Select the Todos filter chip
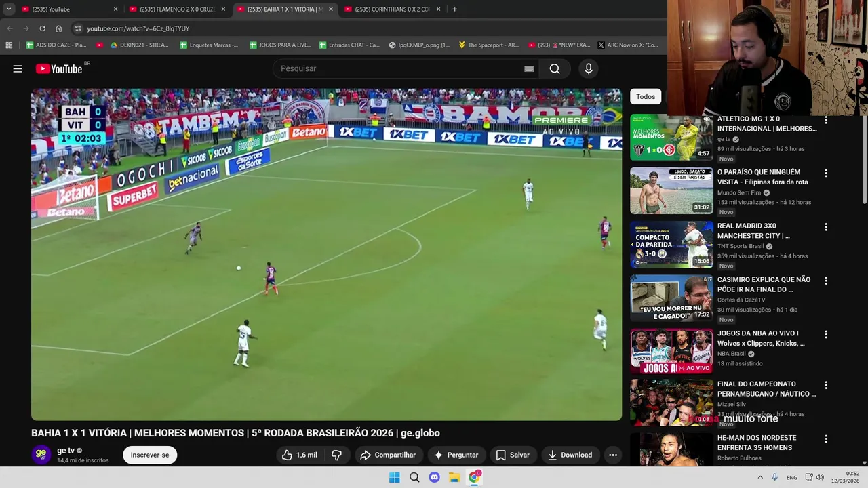This screenshot has width=868, height=488. 646,96
